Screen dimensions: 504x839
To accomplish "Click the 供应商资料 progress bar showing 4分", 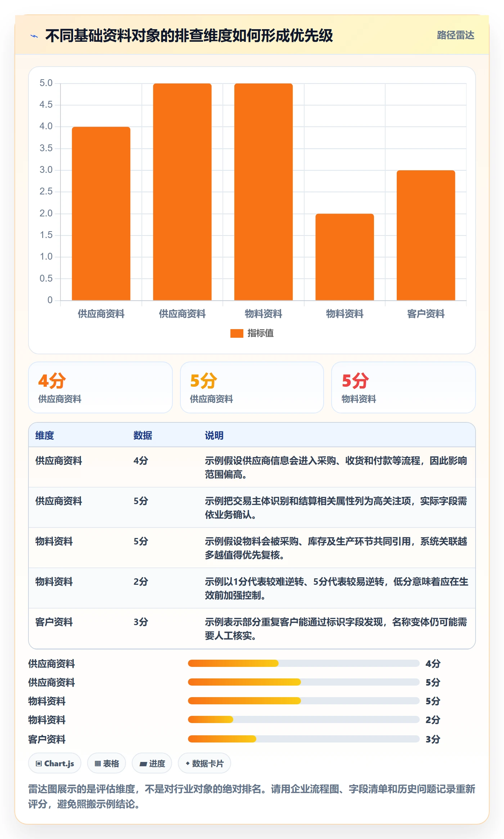I will pos(303,663).
